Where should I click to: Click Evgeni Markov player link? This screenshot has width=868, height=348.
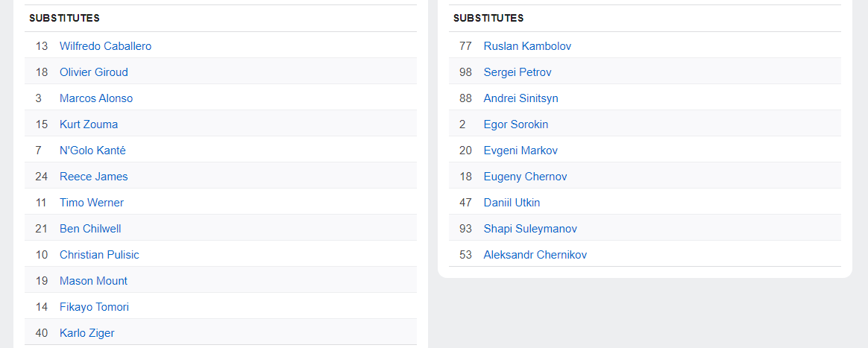click(521, 151)
